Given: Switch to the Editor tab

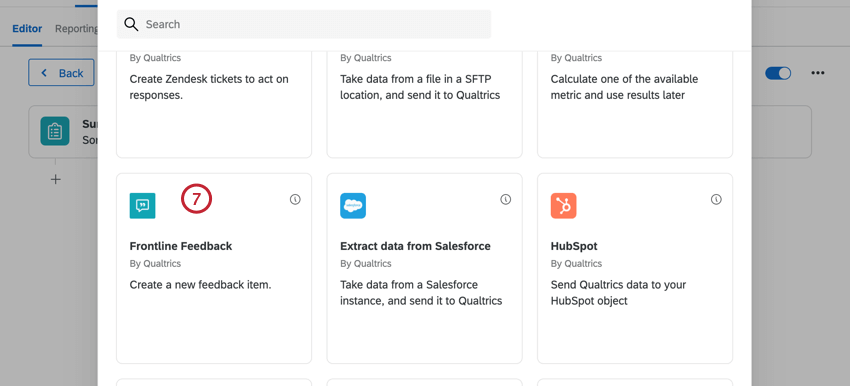Looking at the screenshot, I should [x=27, y=29].
